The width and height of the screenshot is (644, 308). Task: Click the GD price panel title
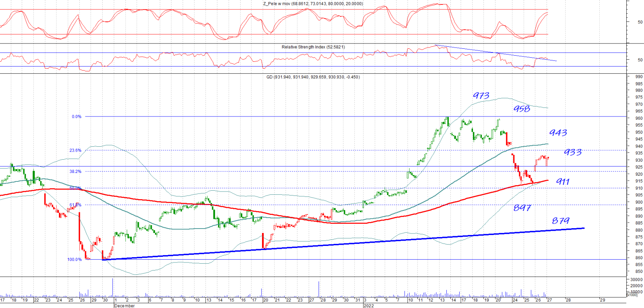click(313, 77)
